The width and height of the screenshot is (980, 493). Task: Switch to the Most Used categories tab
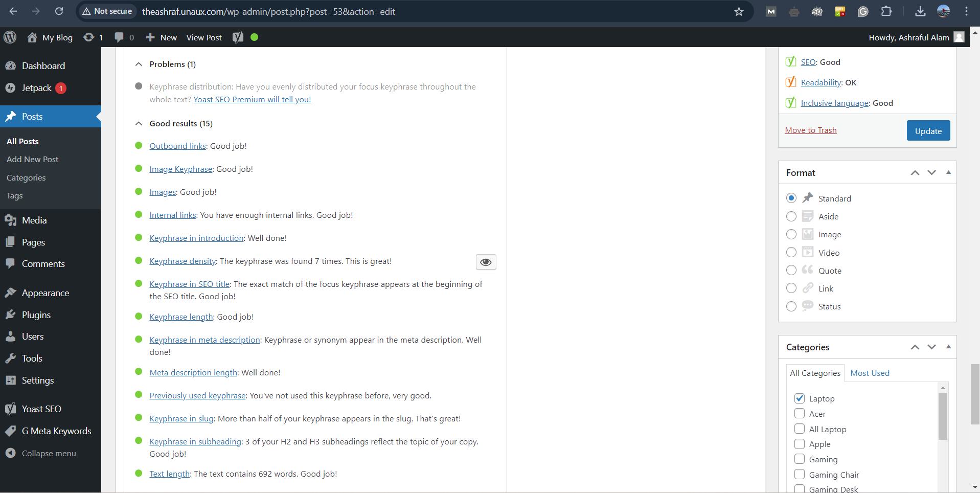click(x=870, y=373)
